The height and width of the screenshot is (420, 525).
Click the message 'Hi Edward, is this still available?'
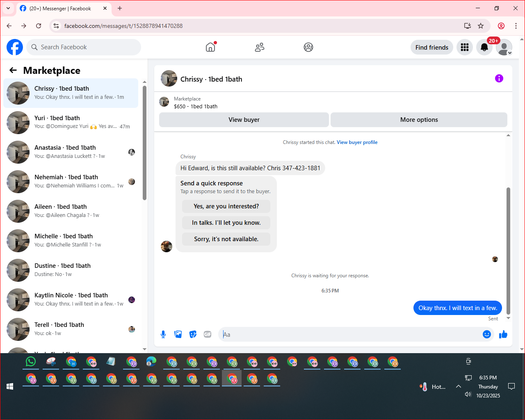tap(250, 168)
